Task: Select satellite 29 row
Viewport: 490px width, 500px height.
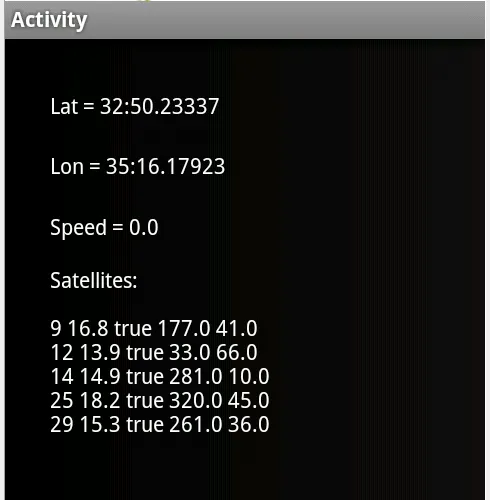Action: (160, 424)
